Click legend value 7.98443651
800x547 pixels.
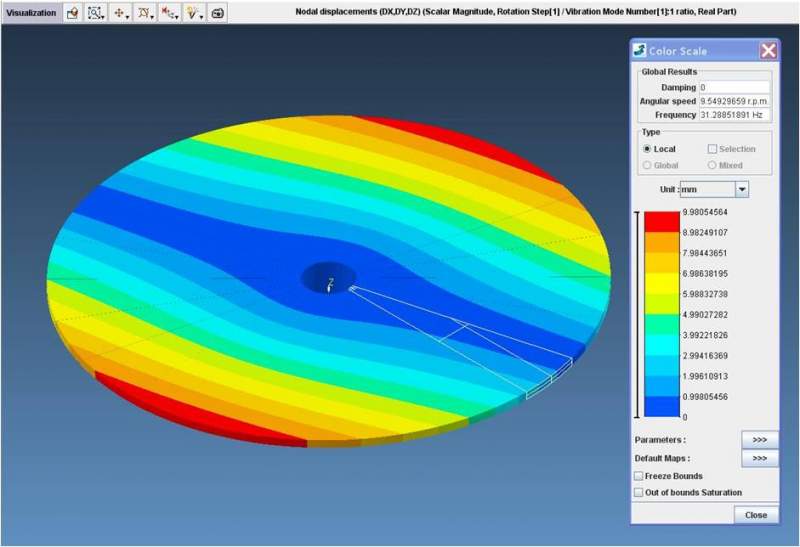tap(705, 253)
